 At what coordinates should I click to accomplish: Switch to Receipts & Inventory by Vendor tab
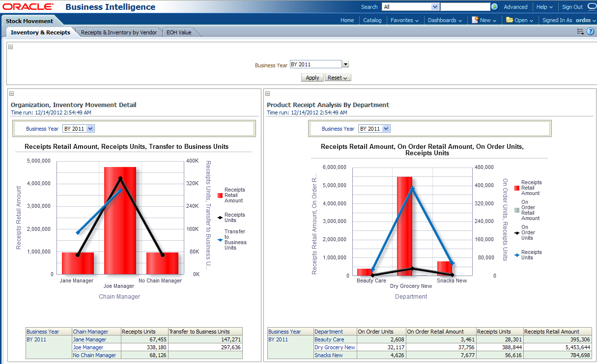pos(119,32)
